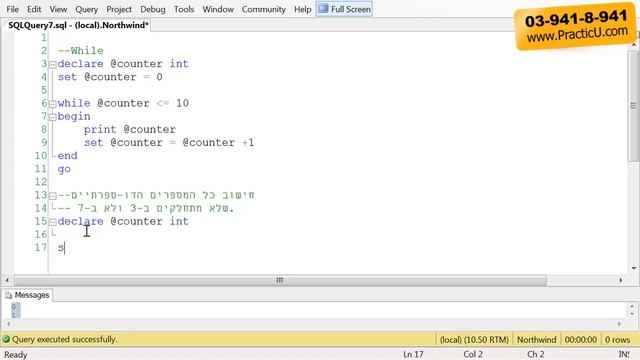The width and height of the screenshot is (640, 360).
Task: Click the editor horizontal scrollbar thumb
Action: click(280, 280)
